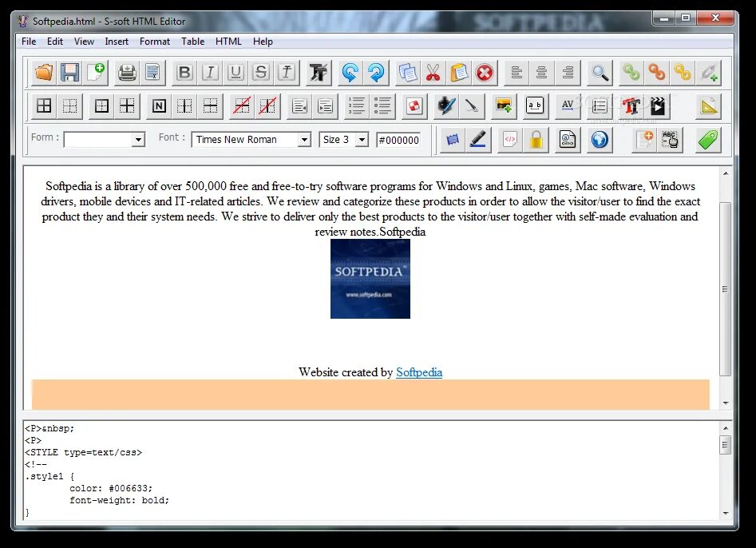Screen dimensions: 756x548
Task: Align text right
Action: pyautogui.click(x=568, y=73)
